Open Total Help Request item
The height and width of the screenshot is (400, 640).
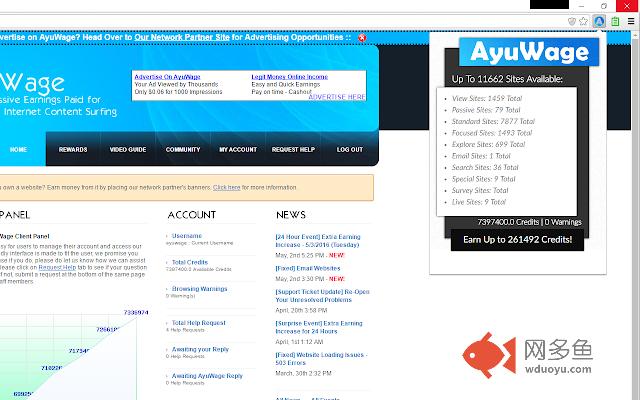point(199,322)
